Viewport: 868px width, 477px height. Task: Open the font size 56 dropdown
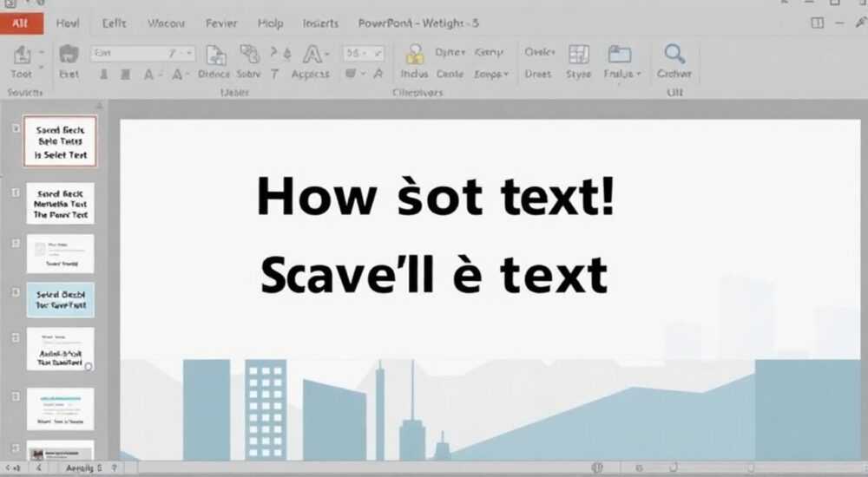(x=364, y=53)
